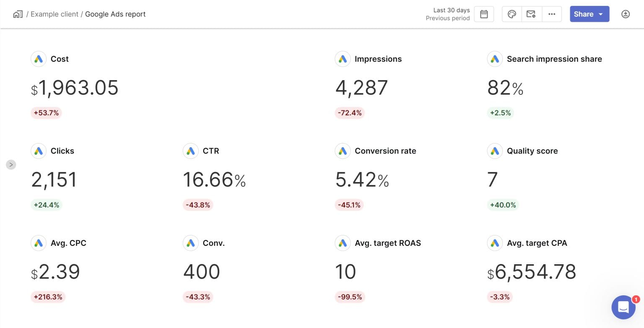Click the Conversion rate widget title
The height and width of the screenshot is (328, 644).
(385, 151)
